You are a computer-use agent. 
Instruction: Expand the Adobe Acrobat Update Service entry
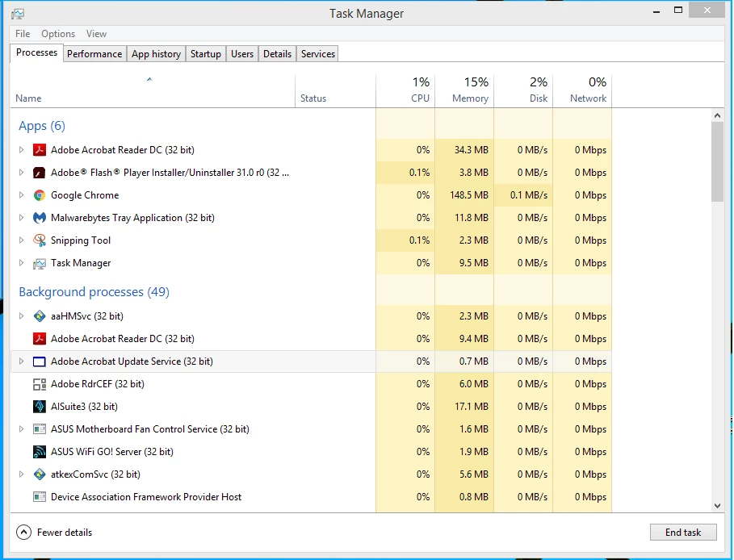point(21,361)
